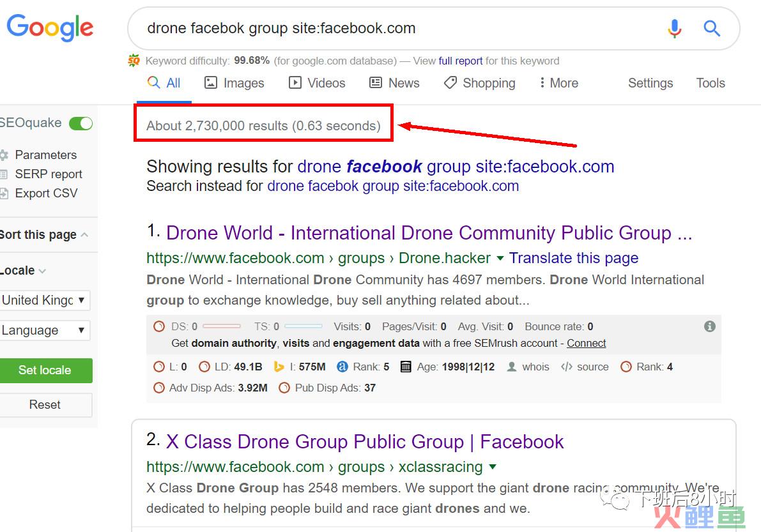Open the Language dropdown

tap(45, 330)
